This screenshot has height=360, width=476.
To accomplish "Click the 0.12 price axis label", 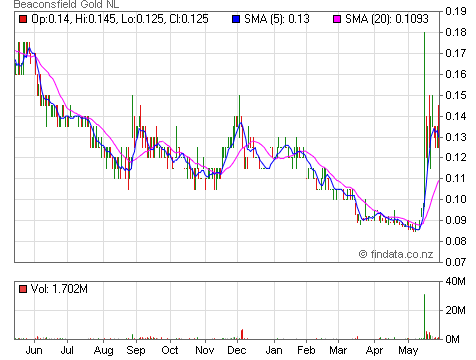I will pos(456,157).
